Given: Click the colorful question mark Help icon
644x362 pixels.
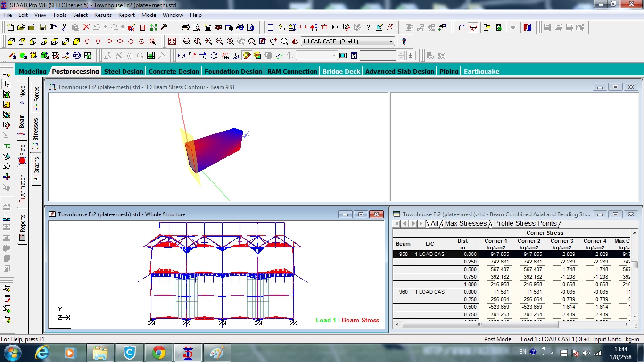Looking at the screenshot, I should click(x=404, y=41).
